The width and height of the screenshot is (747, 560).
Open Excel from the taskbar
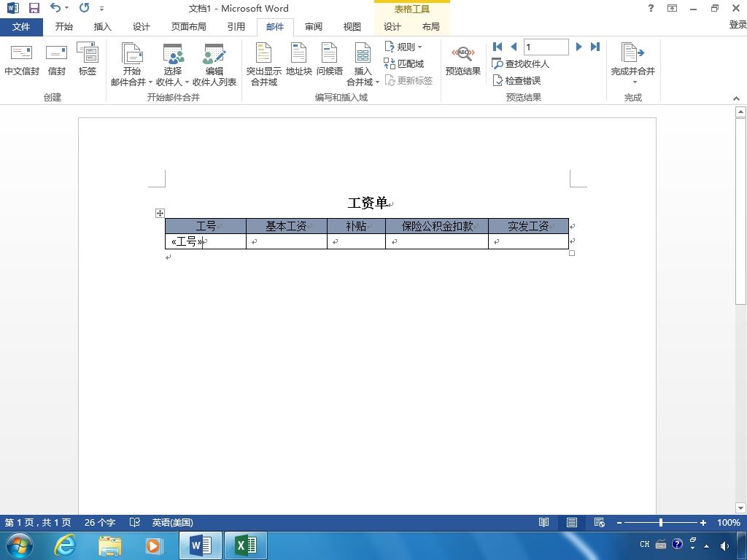(245, 545)
